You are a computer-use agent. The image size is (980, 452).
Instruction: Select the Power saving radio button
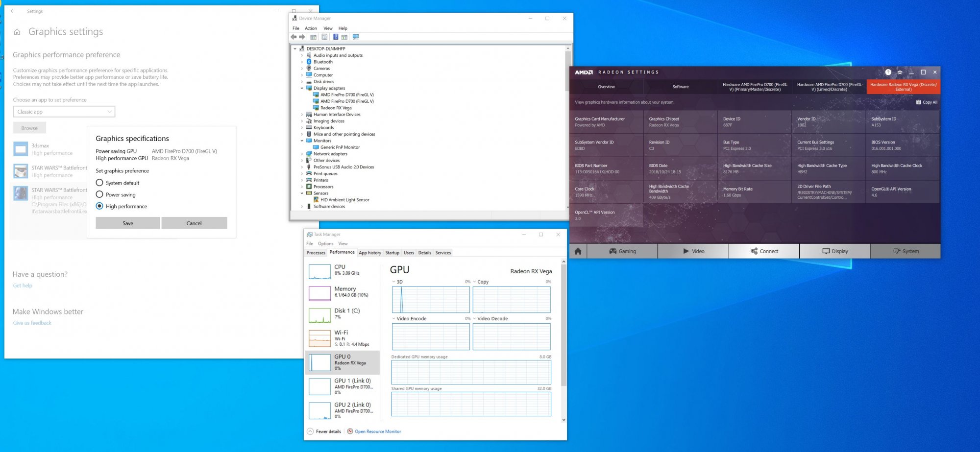pos(99,194)
